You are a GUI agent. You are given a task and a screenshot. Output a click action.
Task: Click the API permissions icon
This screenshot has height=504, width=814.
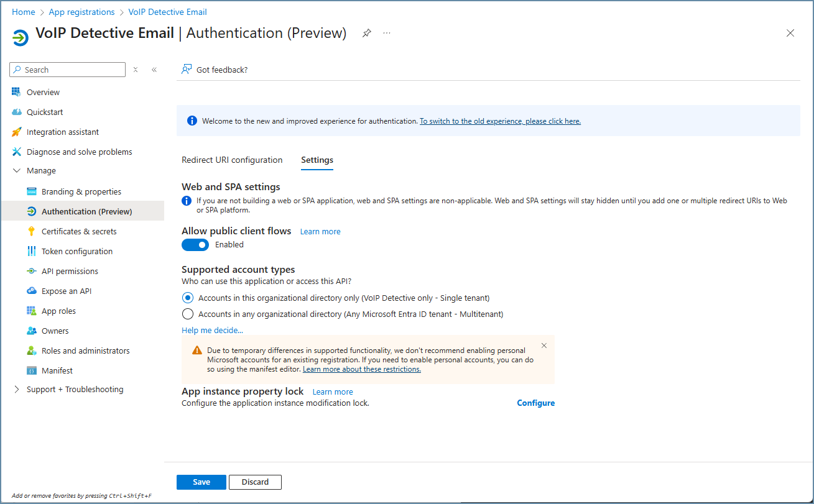pyautogui.click(x=32, y=271)
